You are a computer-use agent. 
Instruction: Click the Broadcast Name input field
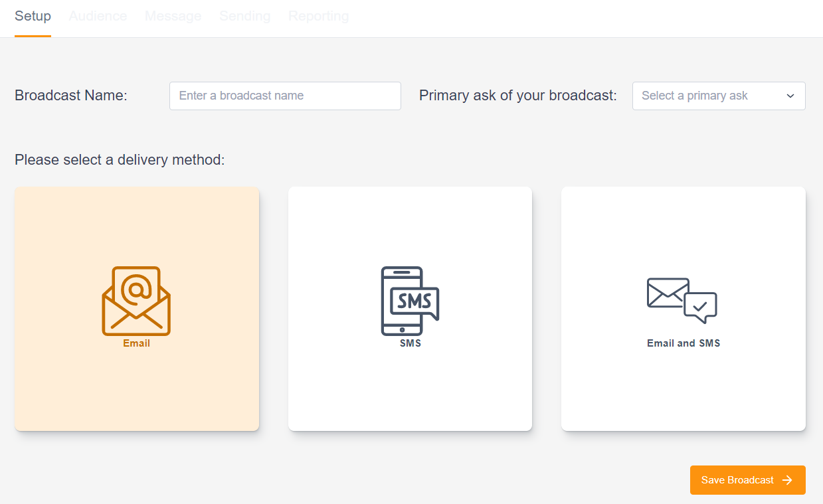pos(284,96)
